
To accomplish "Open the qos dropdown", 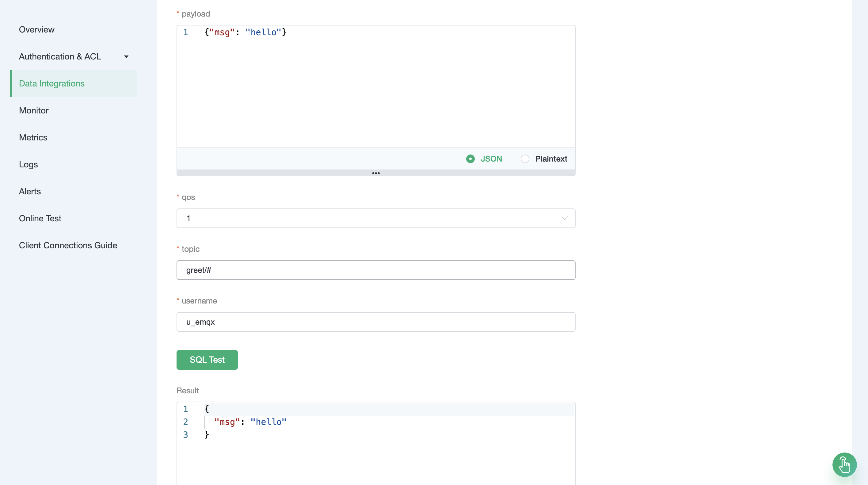I will click(x=375, y=218).
